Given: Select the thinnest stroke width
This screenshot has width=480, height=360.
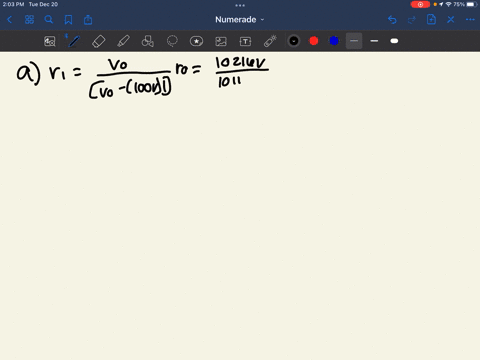Looking at the screenshot, I should coord(354,41).
